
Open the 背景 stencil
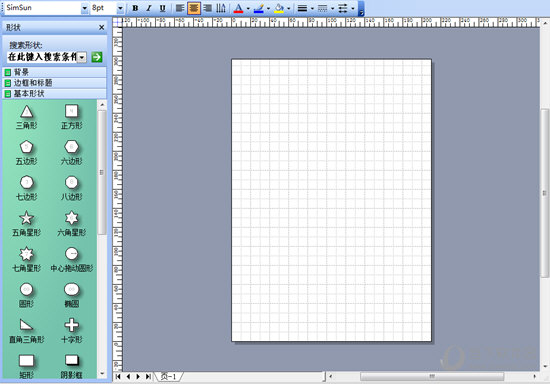(54, 72)
